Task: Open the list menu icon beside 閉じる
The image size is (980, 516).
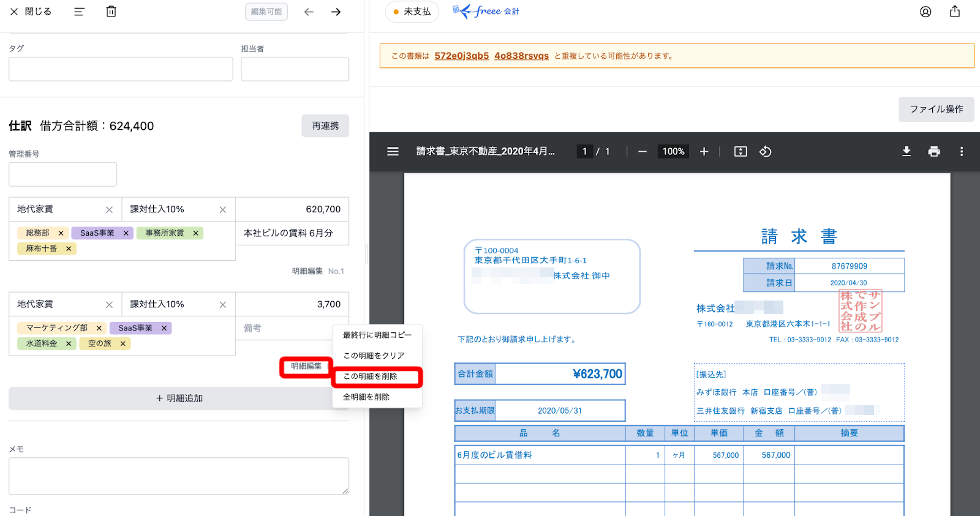Action: point(79,12)
